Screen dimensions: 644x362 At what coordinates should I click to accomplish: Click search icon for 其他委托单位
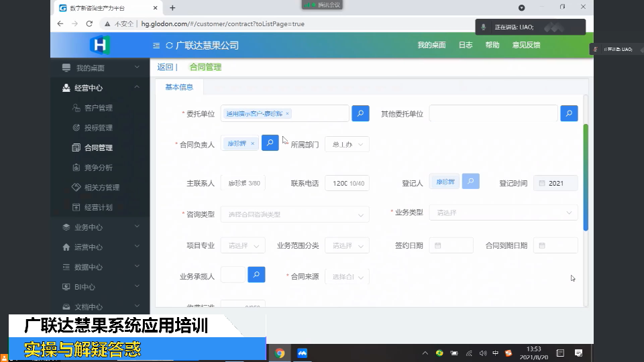[x=569, y=113]
